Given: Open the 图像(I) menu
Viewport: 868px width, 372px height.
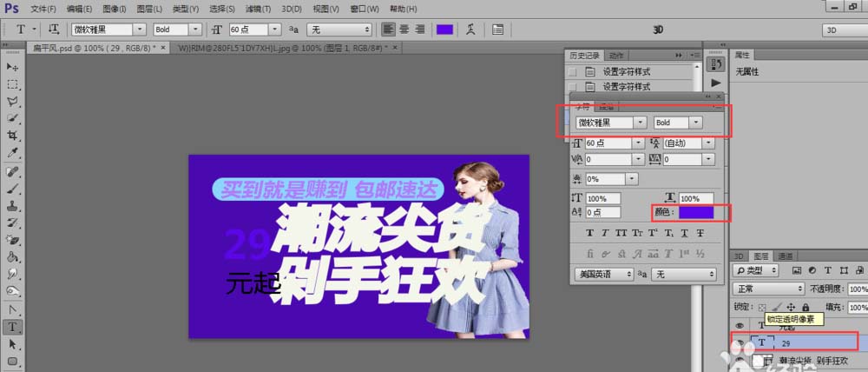Looking at the screenshot, I should click(x=114, y=10).
